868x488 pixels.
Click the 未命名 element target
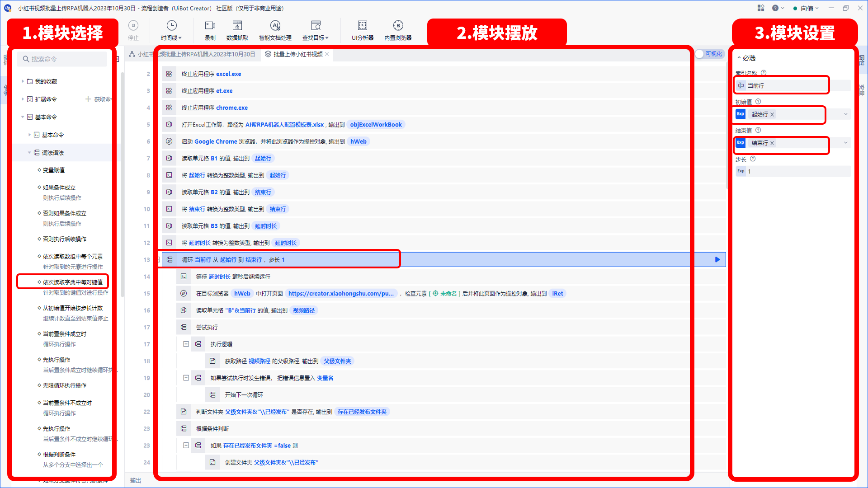pos(445,294)
